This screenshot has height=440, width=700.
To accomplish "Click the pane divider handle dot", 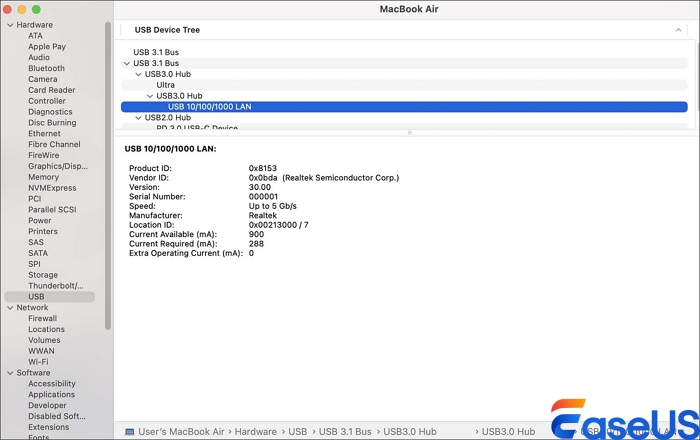I will pyautogui.click(x=409, y=133).
